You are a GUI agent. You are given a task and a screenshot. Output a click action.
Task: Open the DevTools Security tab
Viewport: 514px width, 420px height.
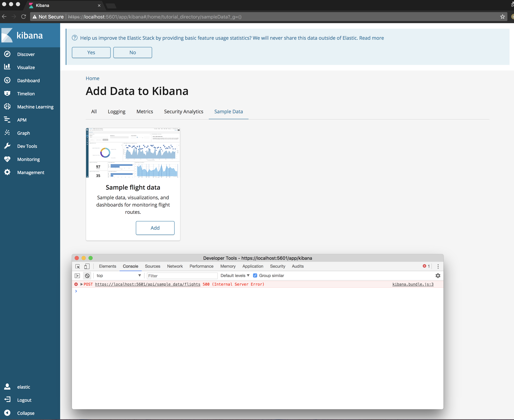[x=277, y=266]
